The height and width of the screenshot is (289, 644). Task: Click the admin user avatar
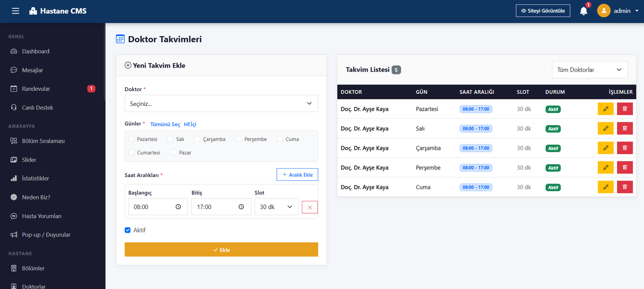coord(604,11)
